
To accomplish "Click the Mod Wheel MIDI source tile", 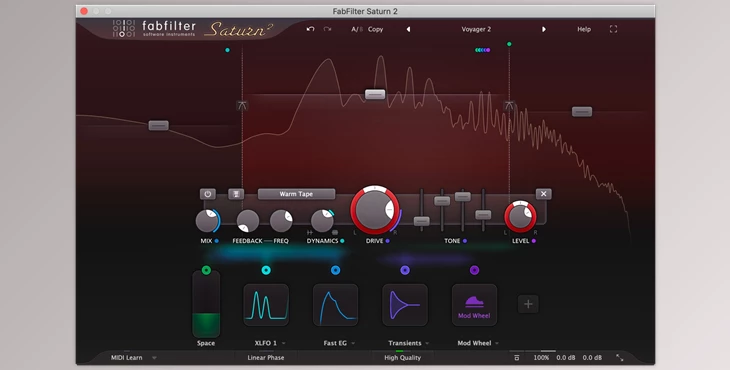I will (x=474, y=304).
